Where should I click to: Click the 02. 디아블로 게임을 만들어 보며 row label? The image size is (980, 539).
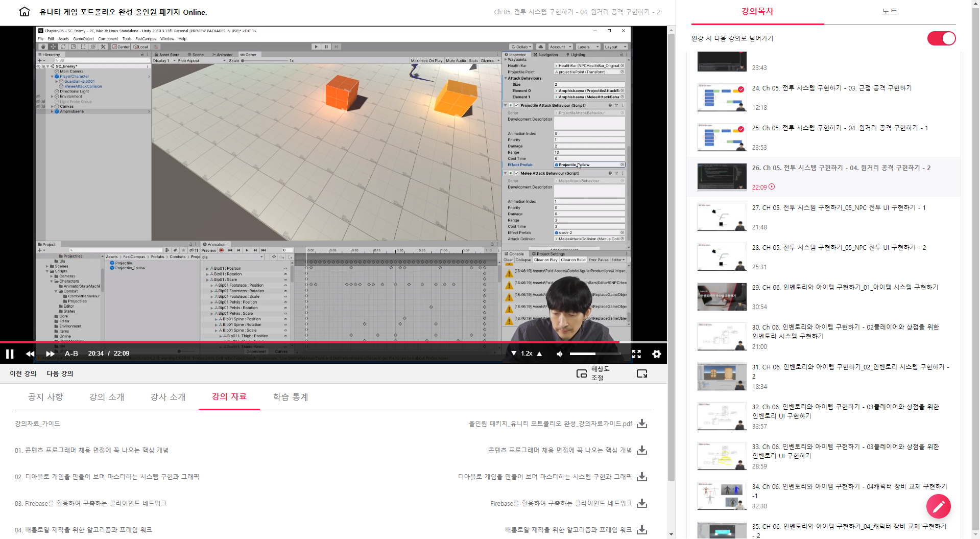(x=107, y=477)
